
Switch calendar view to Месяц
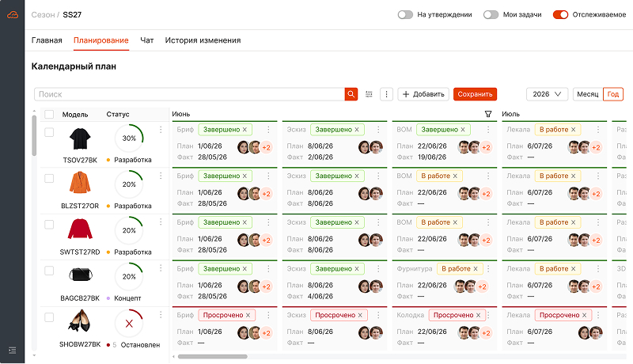click(x=587, y=94)
